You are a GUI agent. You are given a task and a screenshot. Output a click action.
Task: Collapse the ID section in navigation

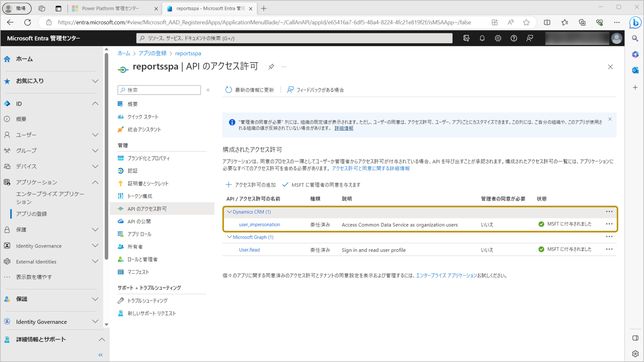(x=95, y=104)
